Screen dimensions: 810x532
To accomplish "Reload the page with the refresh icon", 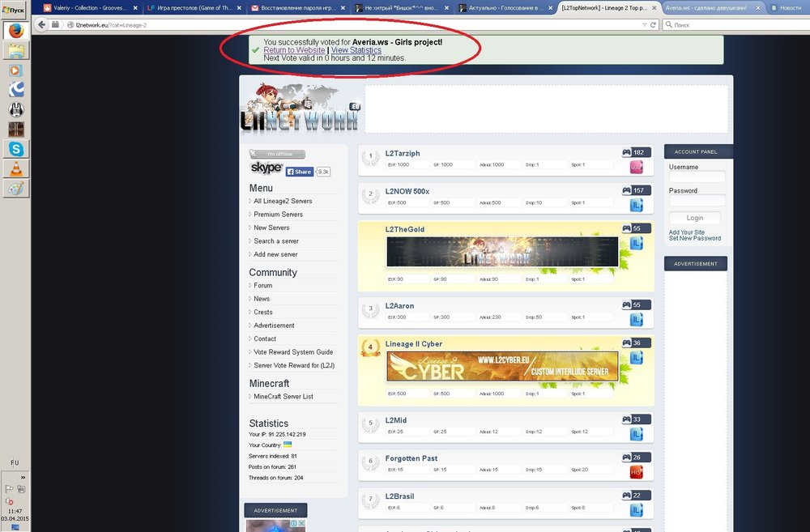I will 653,25.
